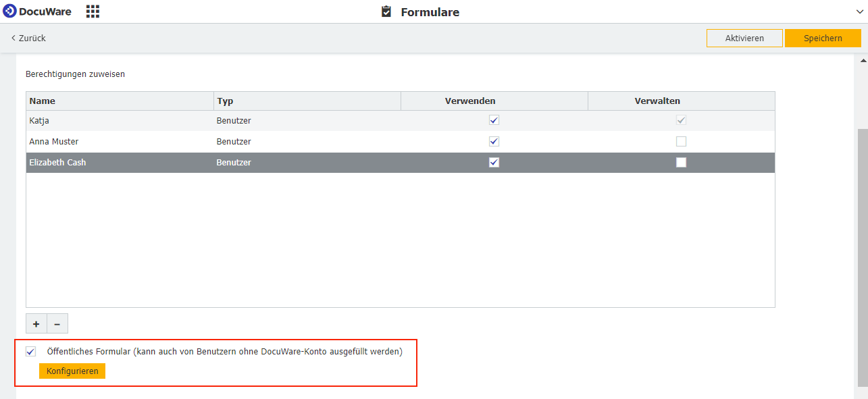The width and height of the screenshot is (868, 399).
Task: Disable the Öffentliches Formular checkbox
Action: pos(31,352)
